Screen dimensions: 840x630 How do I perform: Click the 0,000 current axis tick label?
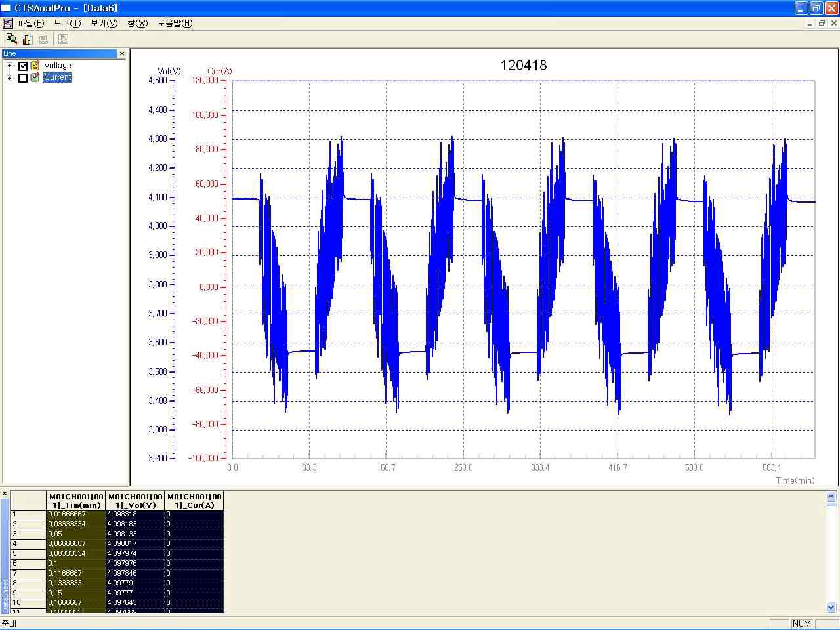pos(209,287)
